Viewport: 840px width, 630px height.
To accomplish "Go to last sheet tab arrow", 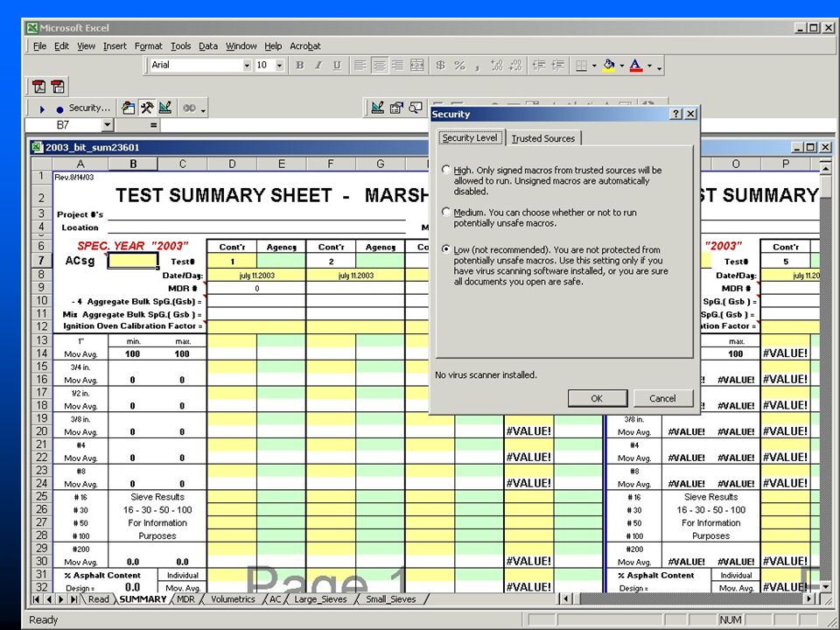I will tap(73, 598).
